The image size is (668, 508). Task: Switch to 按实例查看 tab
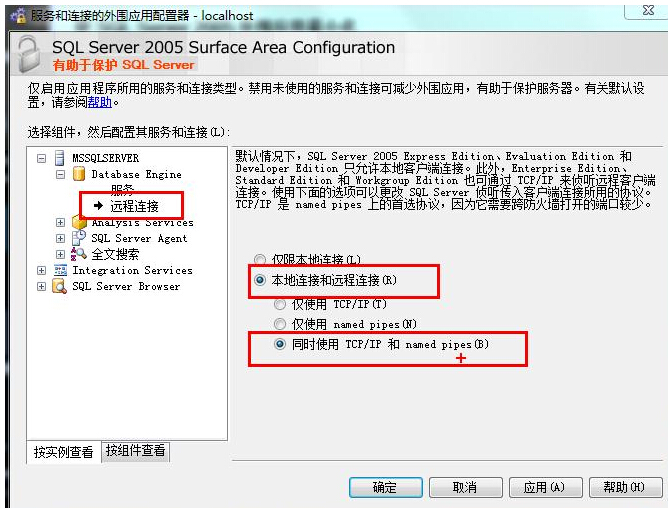click(63, 452)
